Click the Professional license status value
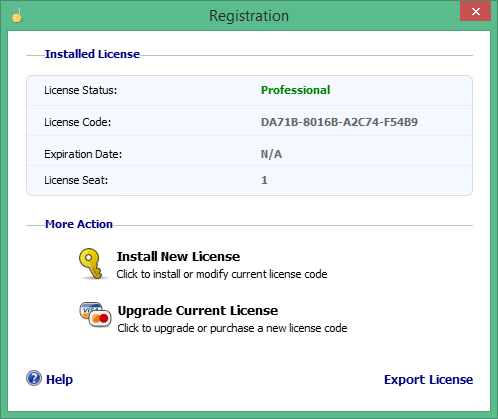Image resolution: width=498 pixels, height=419 pixels. click(x=295, y=90)
